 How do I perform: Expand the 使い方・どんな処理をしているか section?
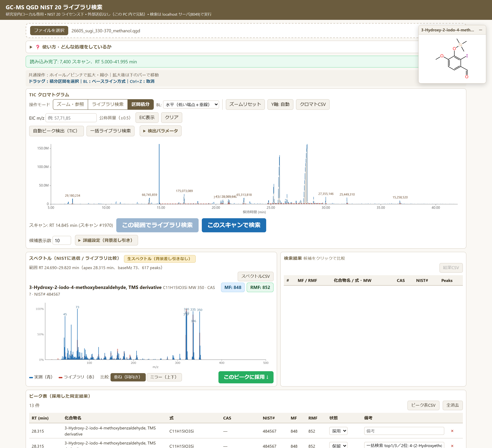[70, 47]
